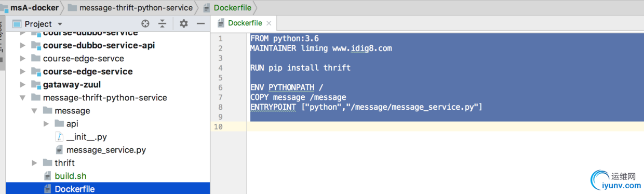This screenshot has width=644, height=194.
Task: Click the collapse all icon in Project panel
Action: [163, 23]
